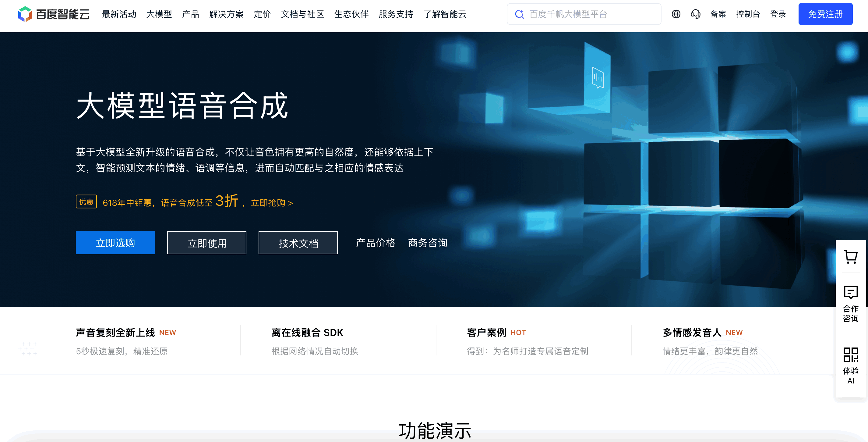Open the 备案 link
Screen dimensions: 868x442
tap(718, 14)
